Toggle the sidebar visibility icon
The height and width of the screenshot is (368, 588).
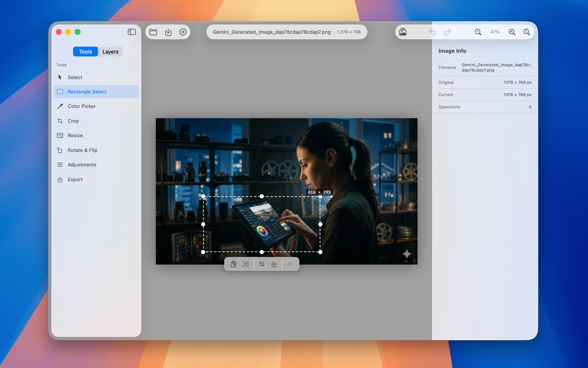[x=131, y=32]
